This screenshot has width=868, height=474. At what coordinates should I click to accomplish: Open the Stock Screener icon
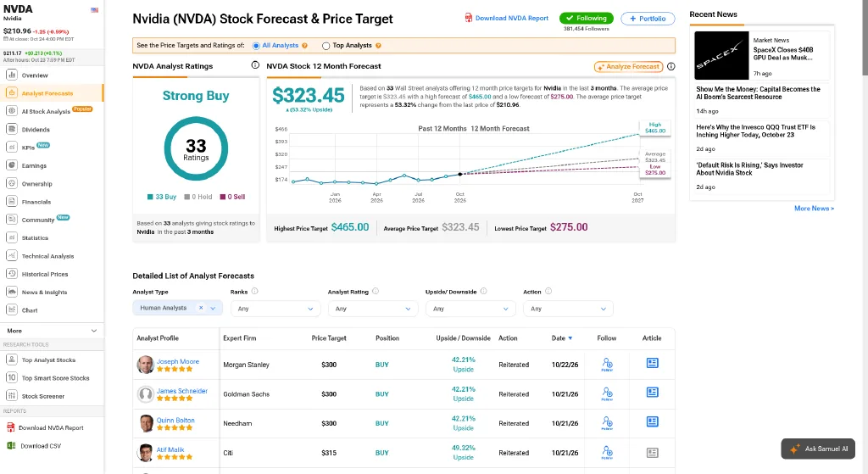click(x=11, y=396)
